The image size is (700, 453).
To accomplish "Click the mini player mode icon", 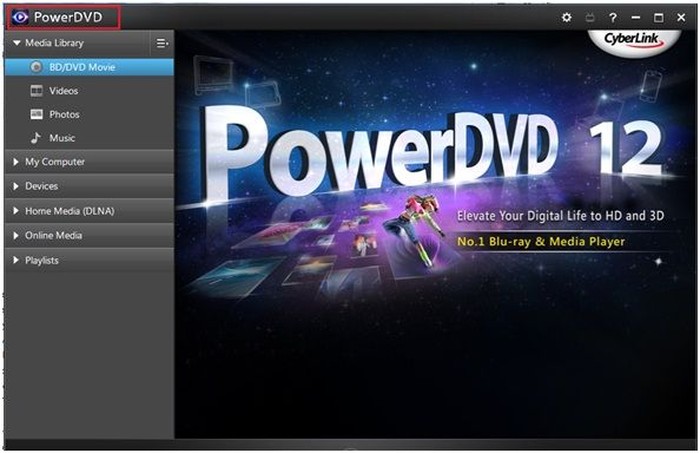I will [x=589, y=18].
